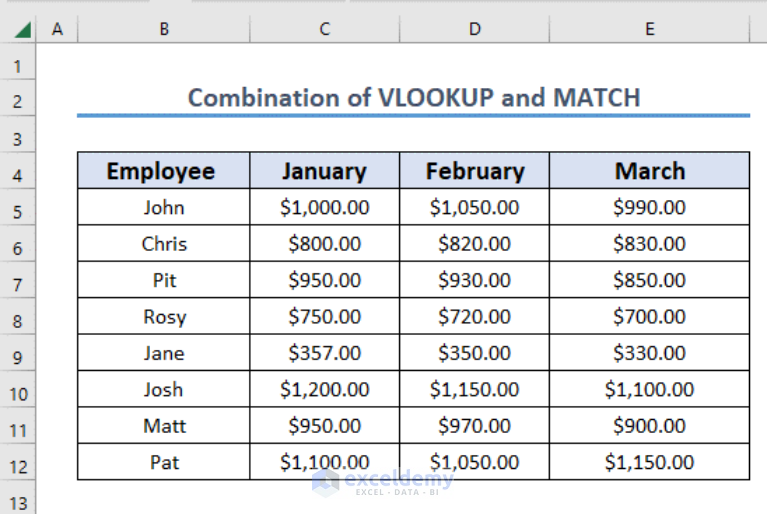This screenshot has height=514, width=767.
Task: Select Josh's March value $1,100.00
Action: (650, 389)
